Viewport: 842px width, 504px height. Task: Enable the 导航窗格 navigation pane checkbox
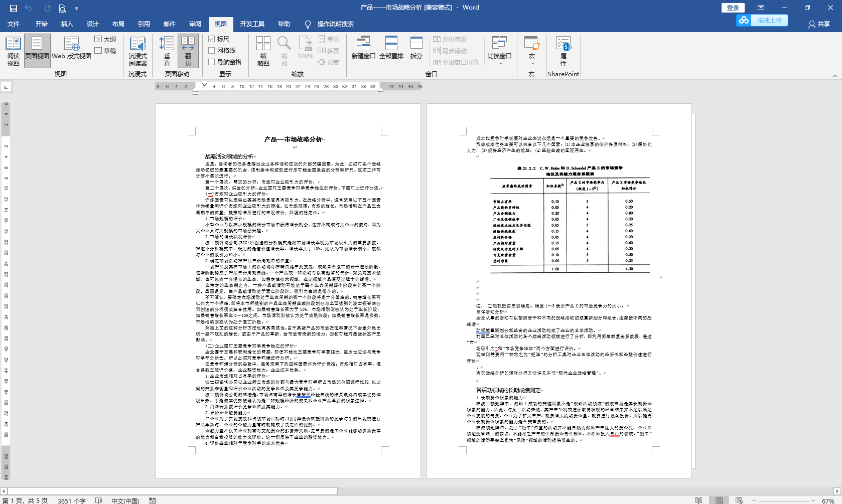[x=212, y=62]
